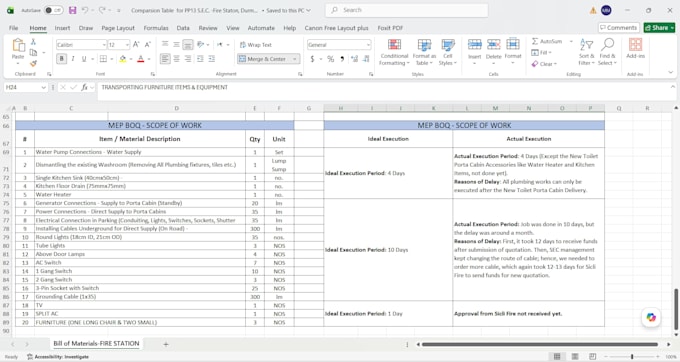Click the AutoSum sigma icon
The height and width of the screenshot is (362, 680).
tap(535, 41)
